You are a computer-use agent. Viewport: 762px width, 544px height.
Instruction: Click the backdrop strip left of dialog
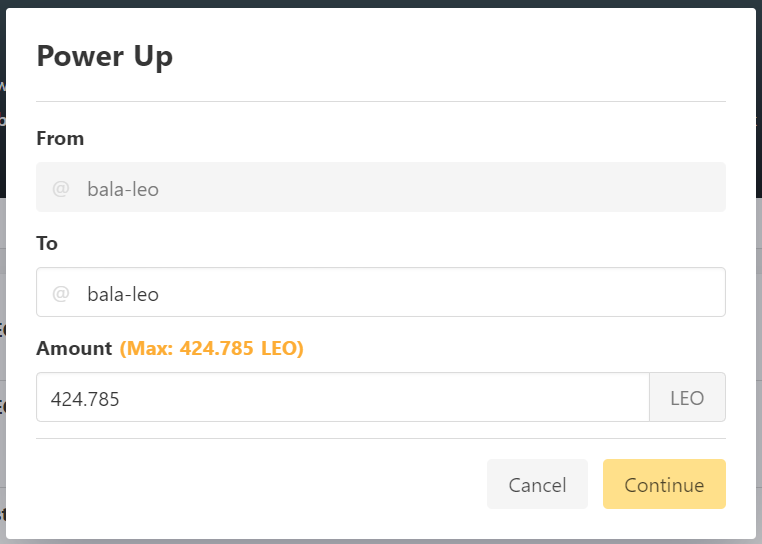click(x=2, y=300)
